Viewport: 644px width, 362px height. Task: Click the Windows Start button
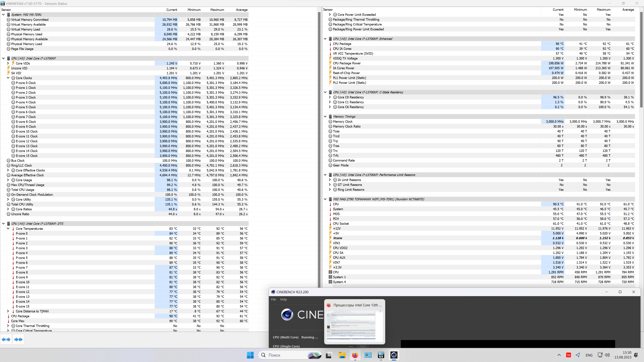250,355
